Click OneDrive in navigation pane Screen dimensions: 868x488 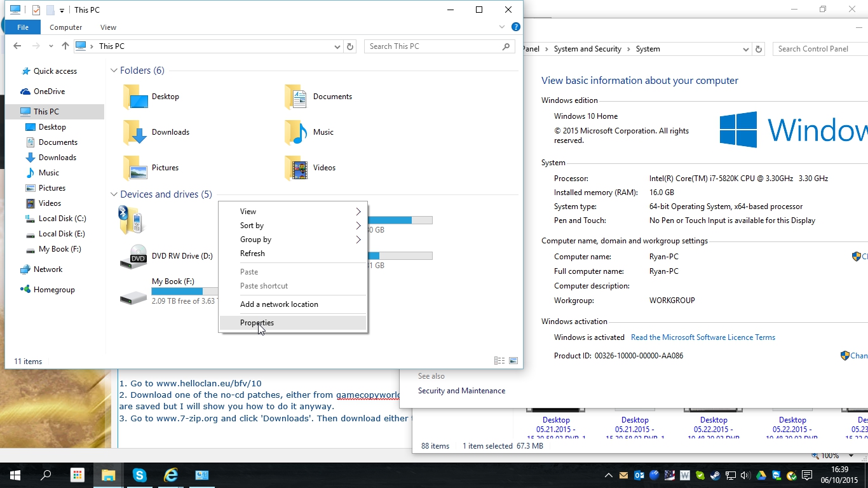tap(43, 91)
